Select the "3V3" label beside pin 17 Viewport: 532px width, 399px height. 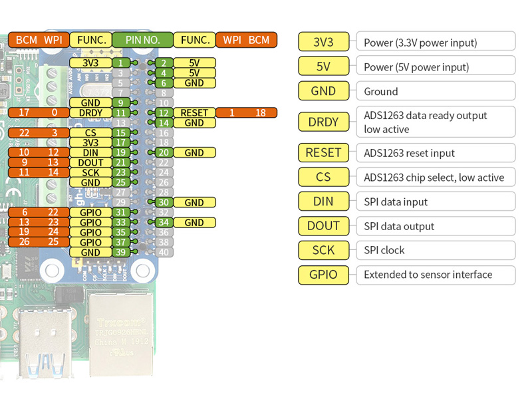(90, 142)
